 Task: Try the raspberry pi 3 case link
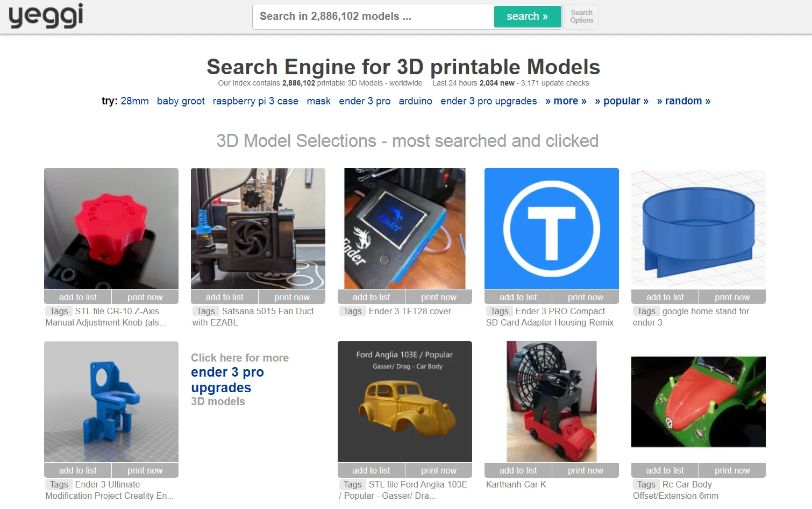click(x=255, y=101)
